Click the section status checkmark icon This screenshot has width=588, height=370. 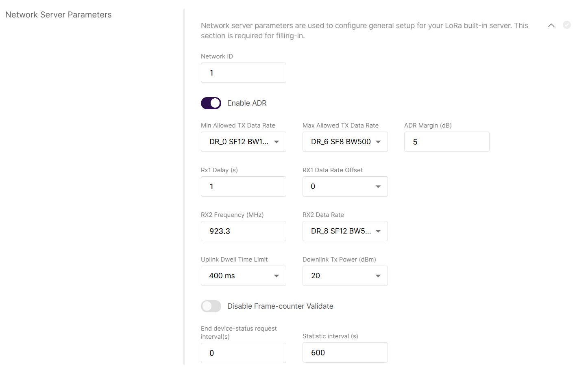pyautogui.click(x=567, y=25)
